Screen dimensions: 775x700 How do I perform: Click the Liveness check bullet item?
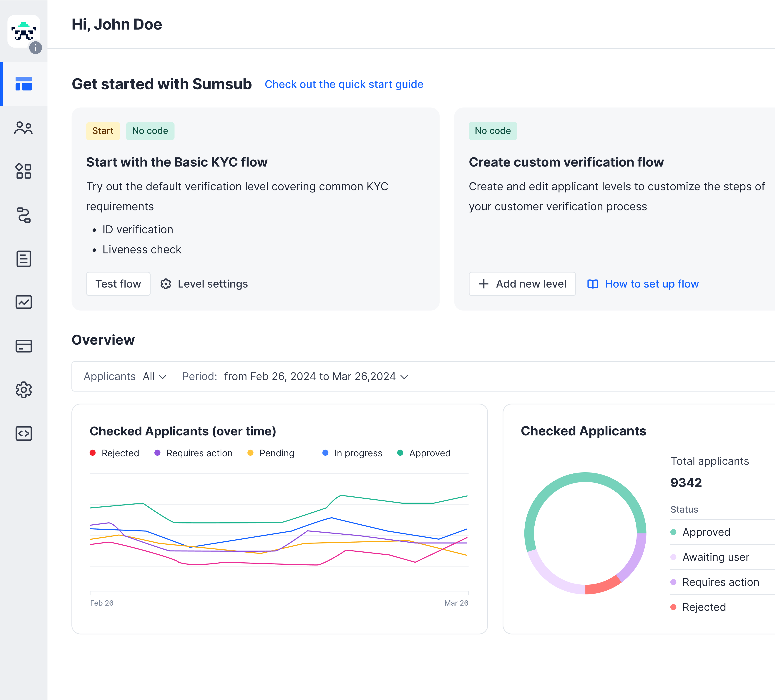coord(142,250)
